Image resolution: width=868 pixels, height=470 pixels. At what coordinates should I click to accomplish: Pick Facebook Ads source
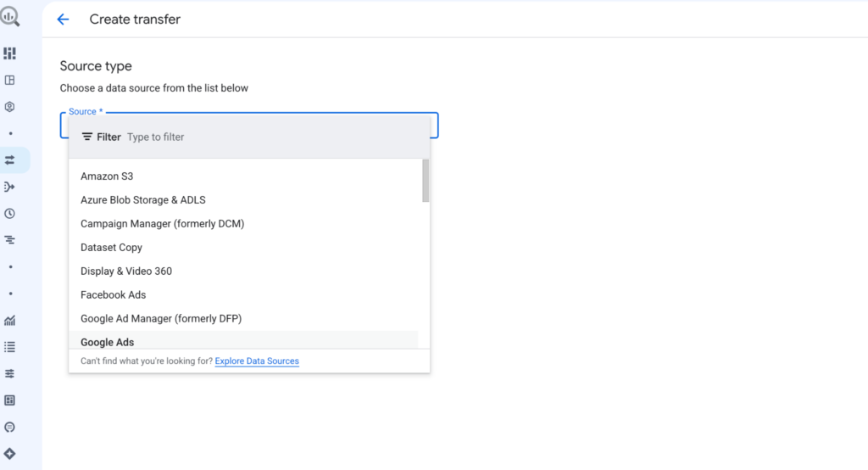point(243,295)
